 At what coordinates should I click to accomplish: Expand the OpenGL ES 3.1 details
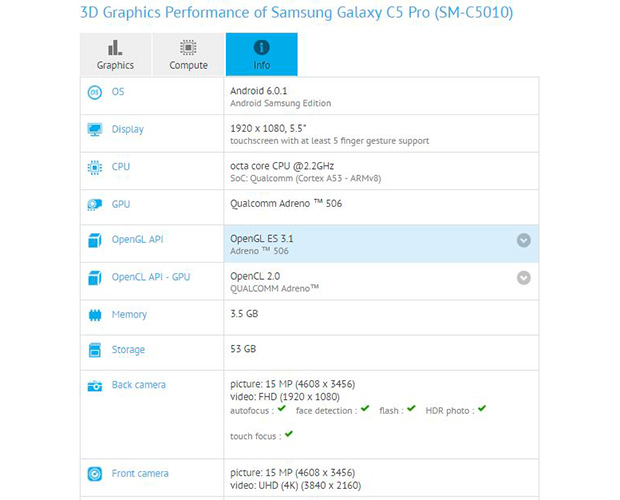coord(523,240)
